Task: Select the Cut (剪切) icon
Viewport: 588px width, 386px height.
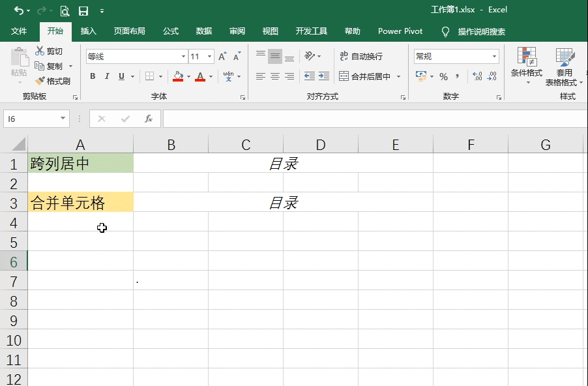Action: [50, 51]
